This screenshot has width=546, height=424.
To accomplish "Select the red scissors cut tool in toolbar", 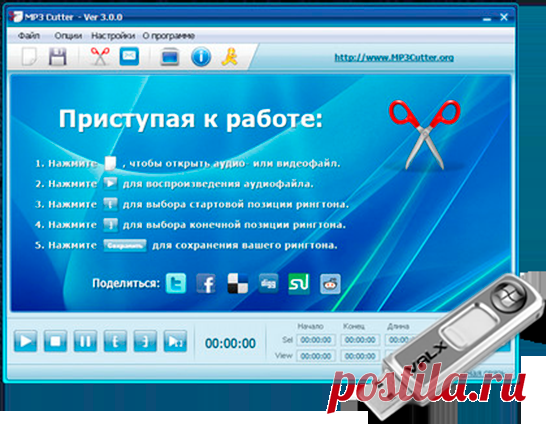I will [x=100, y=56].
